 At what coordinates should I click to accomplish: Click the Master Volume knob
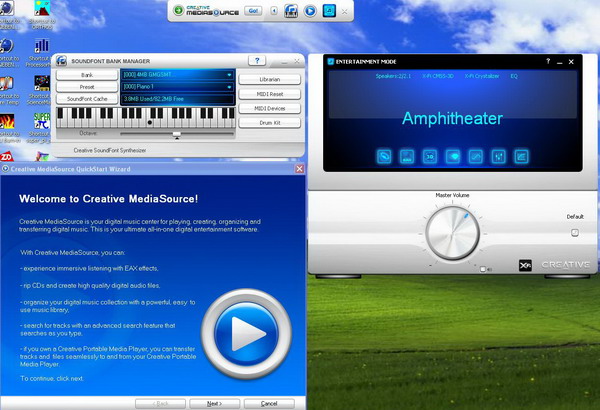452,233
